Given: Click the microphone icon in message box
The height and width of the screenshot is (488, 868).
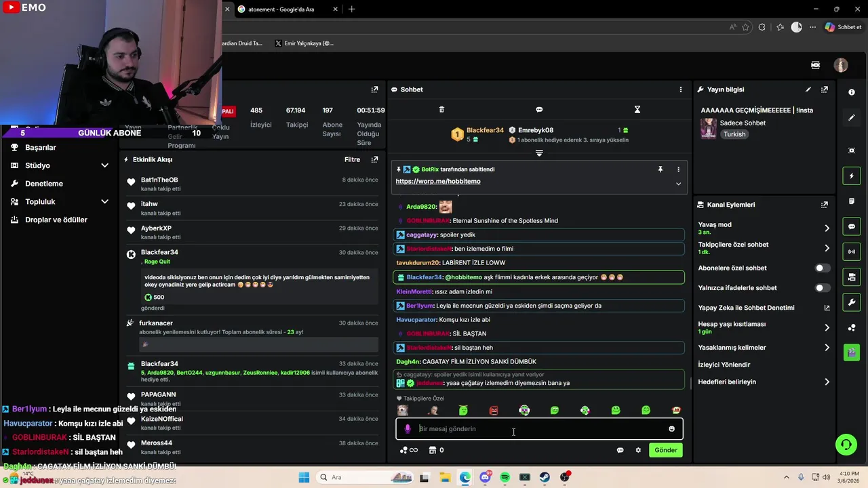Looking at the screenshot, I should [408, 429].
